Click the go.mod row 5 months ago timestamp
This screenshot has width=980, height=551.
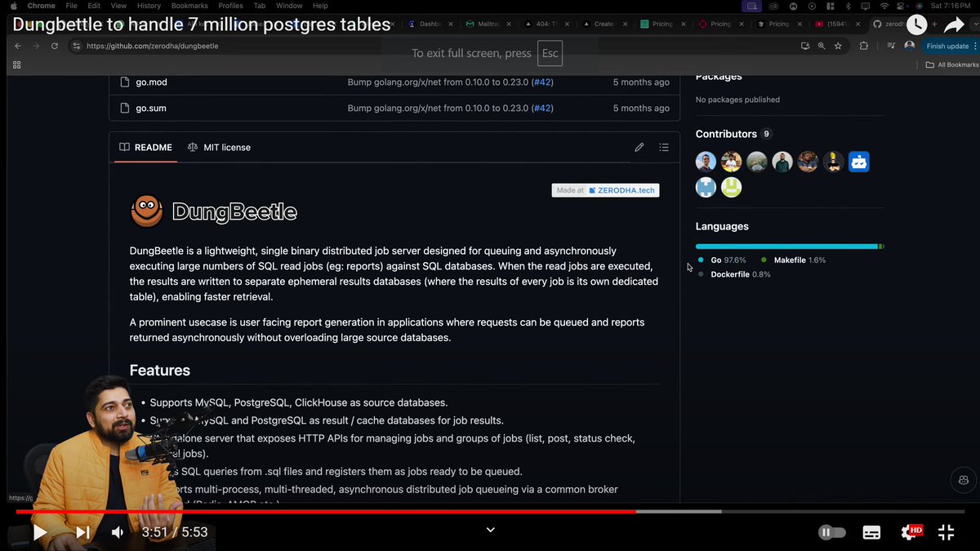(641, 82)
